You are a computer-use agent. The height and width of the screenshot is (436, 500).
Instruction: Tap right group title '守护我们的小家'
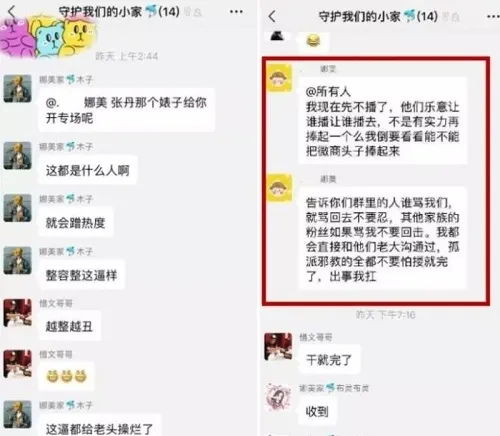(359, 16)
